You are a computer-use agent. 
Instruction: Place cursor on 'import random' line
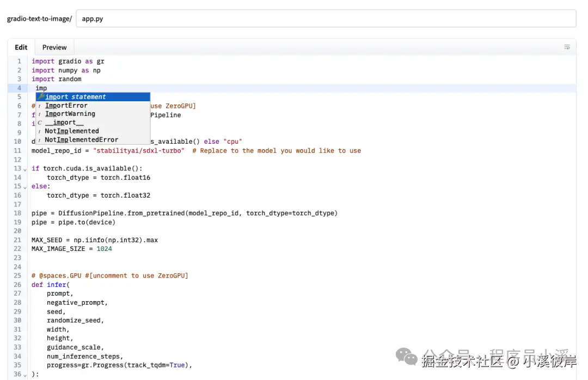[56, 79]
